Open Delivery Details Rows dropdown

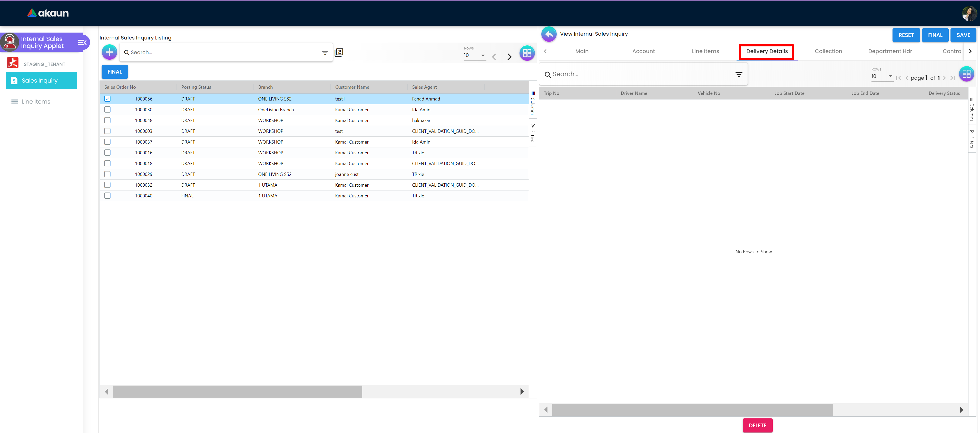point(881,76)
